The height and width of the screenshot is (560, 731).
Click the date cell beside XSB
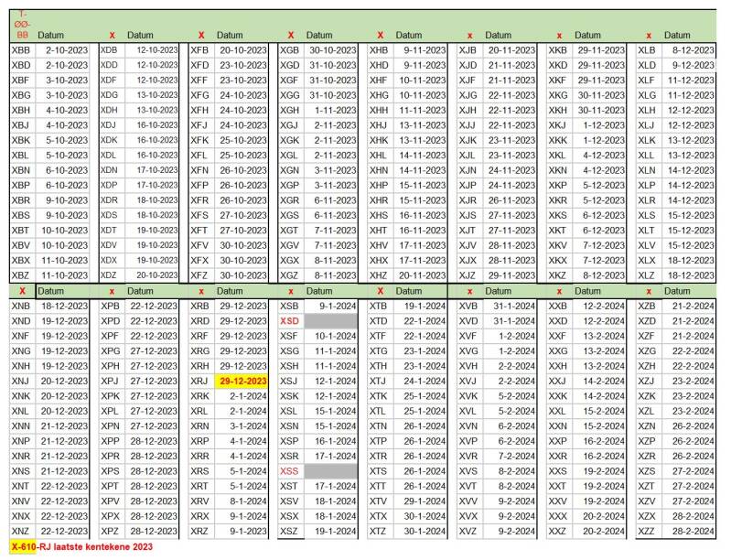point(331,307)
